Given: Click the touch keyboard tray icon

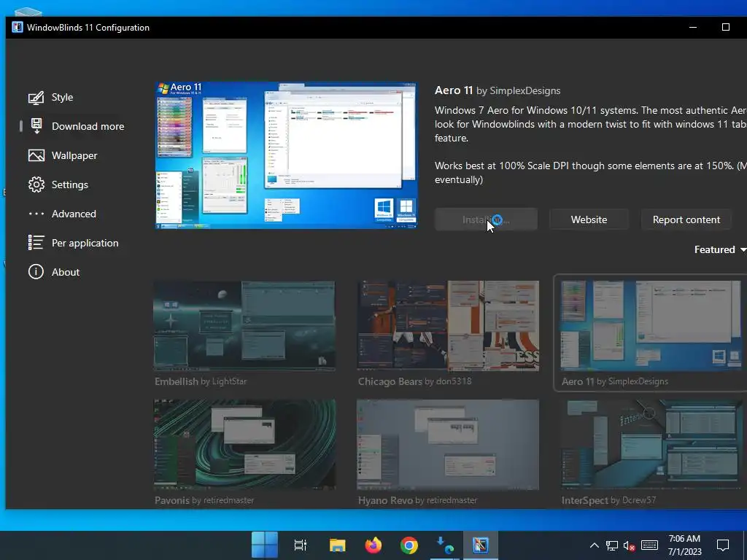Looking at the screenshot, I should tap(649, 545).
